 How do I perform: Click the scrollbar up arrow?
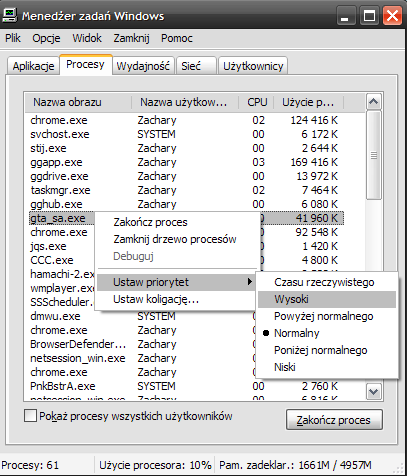coord(373,102)
